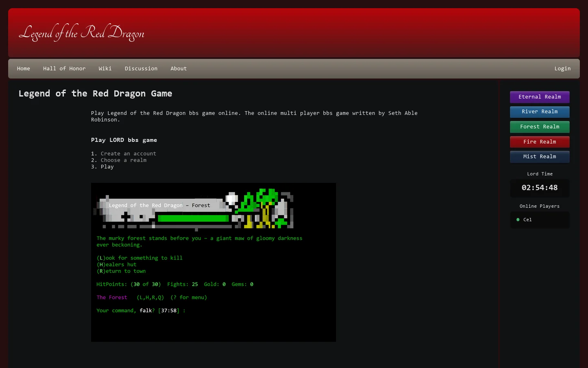The width and height of the screenshot is (588, 368).
Task: Click the green health bar in game banner
Action: click(x=194, y=218)
